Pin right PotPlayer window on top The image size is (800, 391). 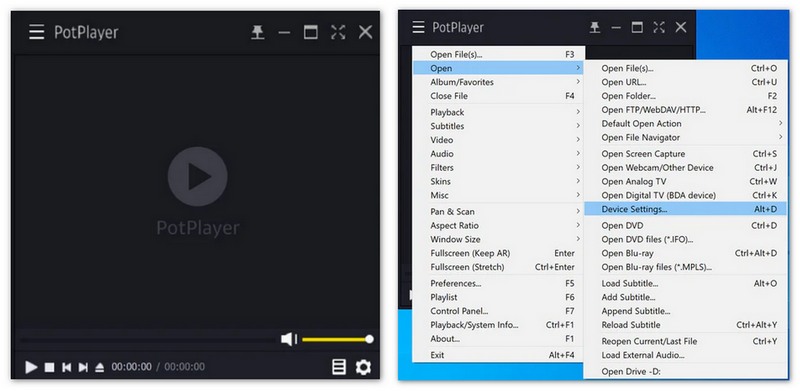tap(595, 27)
